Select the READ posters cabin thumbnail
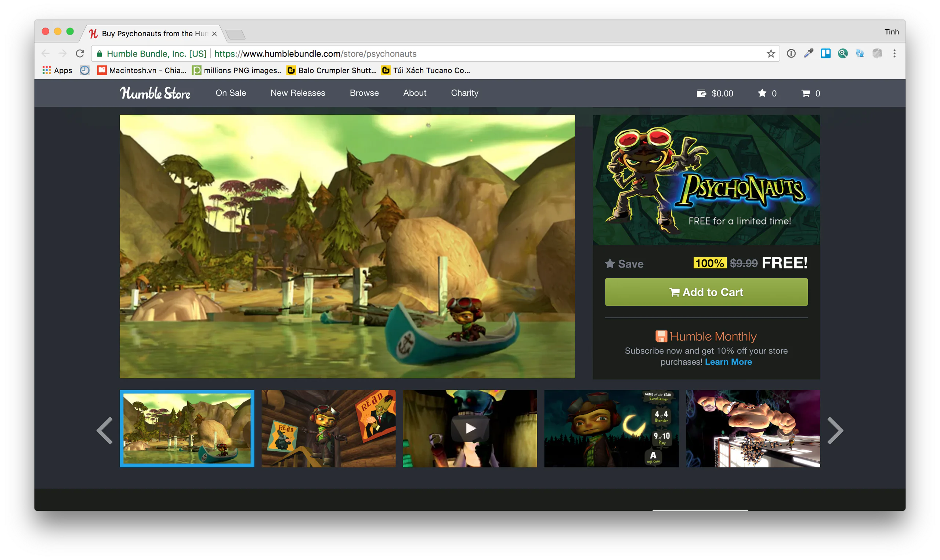Viewport: 940px width, 560px height. click(328, 428)
